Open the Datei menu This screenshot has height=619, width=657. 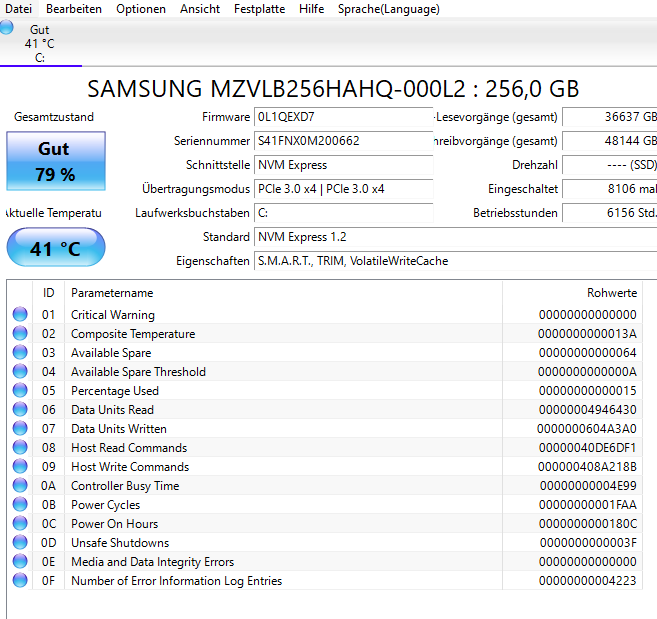pyautogui.click(x=18, y=9)
